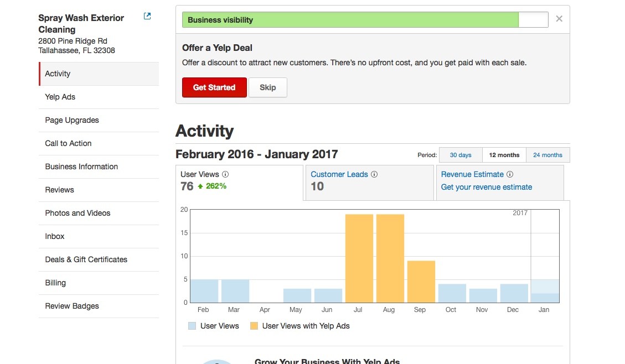Image resolution: width=625 pixels, height=364 pixels.
Task: Click User Views with Yelp Ads swatch
Action: click(x=254, y=326)
